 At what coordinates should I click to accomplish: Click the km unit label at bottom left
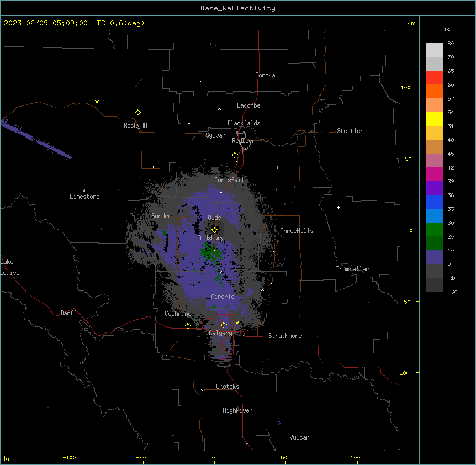pyautogui.click(x=8, y=458)
